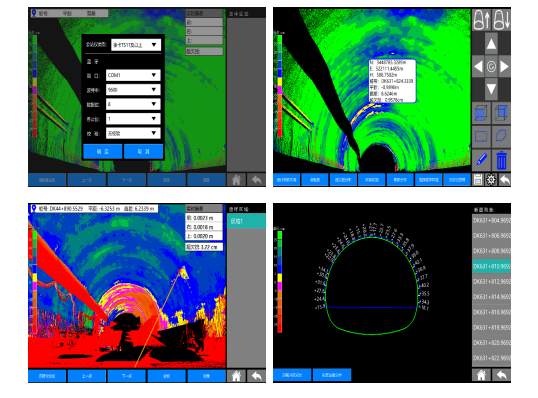This screenshot has width=538, height=398.
Task: Click next-point button in red tunnel screen
Action: [x=127, y=376]
